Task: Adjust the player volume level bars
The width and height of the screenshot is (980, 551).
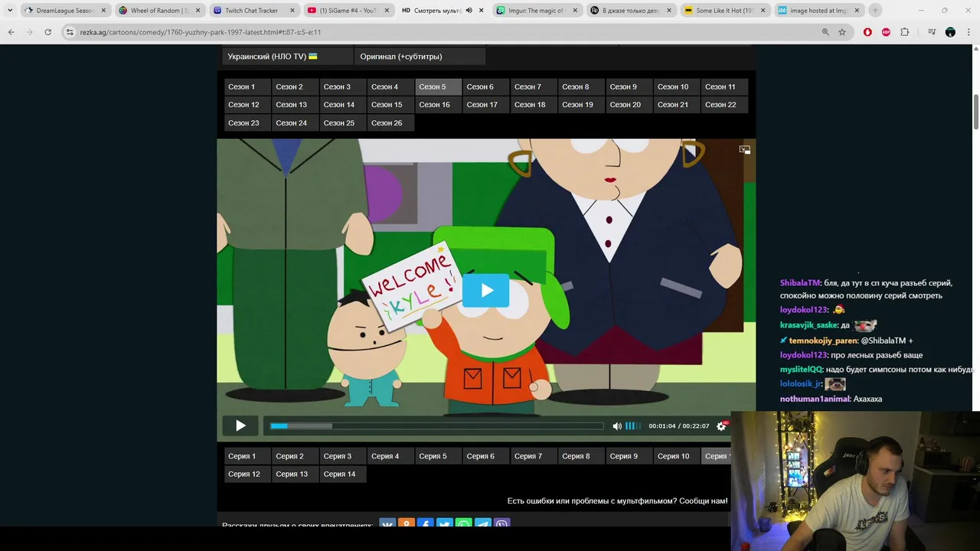Action: click(x=633, y=426)
